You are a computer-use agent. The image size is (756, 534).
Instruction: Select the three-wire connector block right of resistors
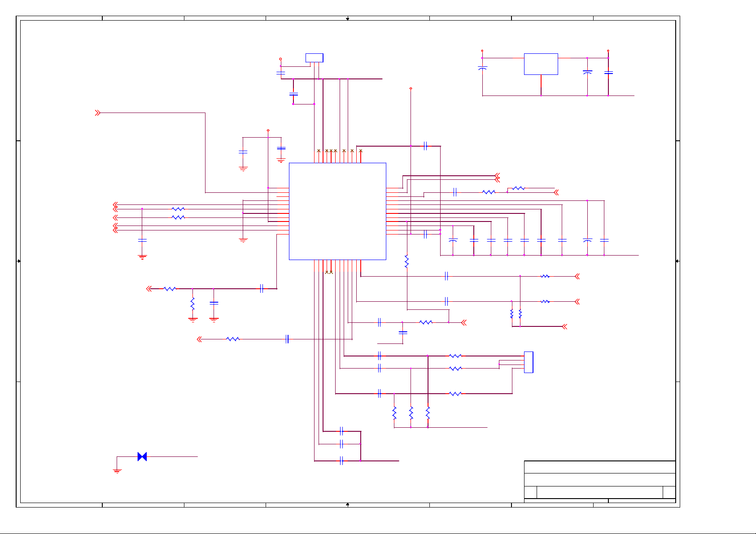529,362
